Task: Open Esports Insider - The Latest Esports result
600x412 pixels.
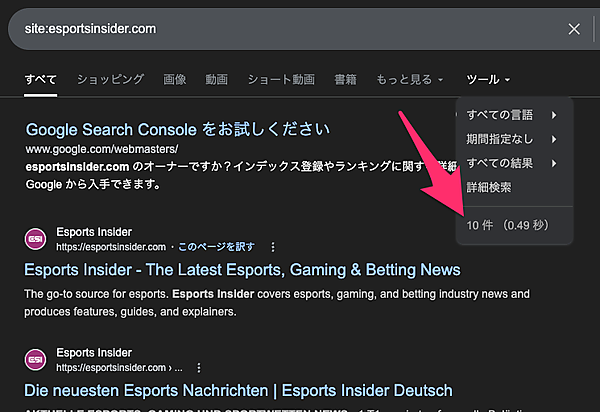Action: (242, 270)
